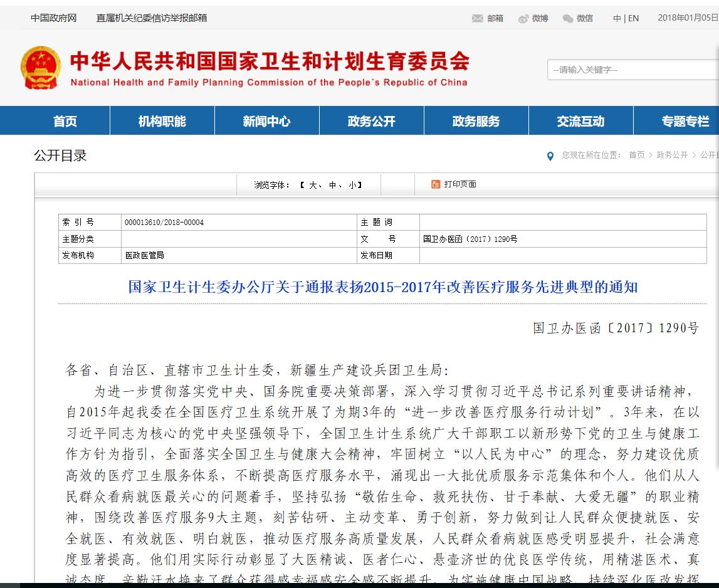The width and height of the screenshot is (719, 588).
Task: Click the 浏览字体 label
Action: coord(273,185)
